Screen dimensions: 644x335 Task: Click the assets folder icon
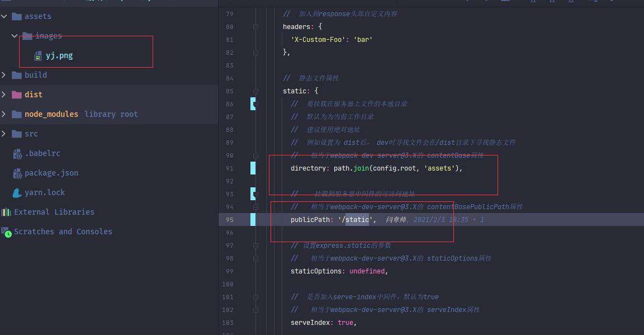[x=17, y=16]
